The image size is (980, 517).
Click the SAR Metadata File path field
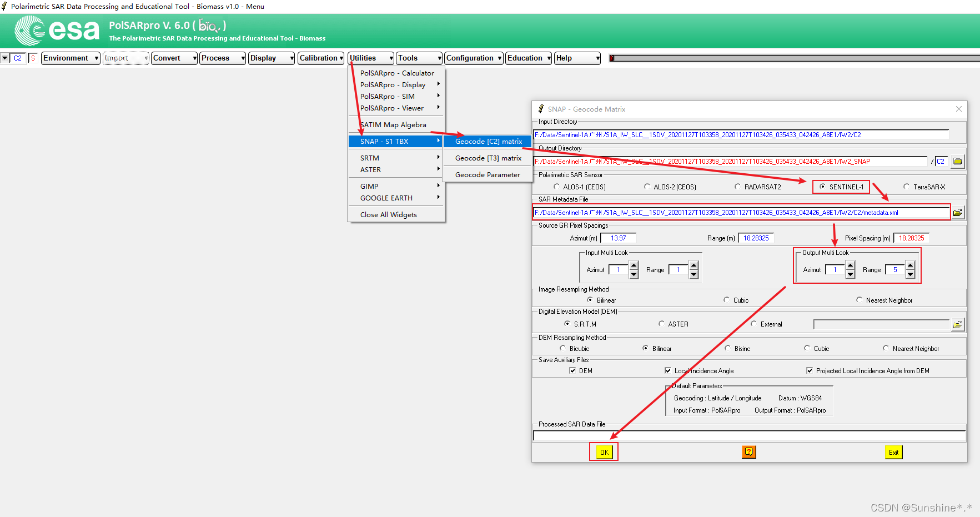point(741,213)
